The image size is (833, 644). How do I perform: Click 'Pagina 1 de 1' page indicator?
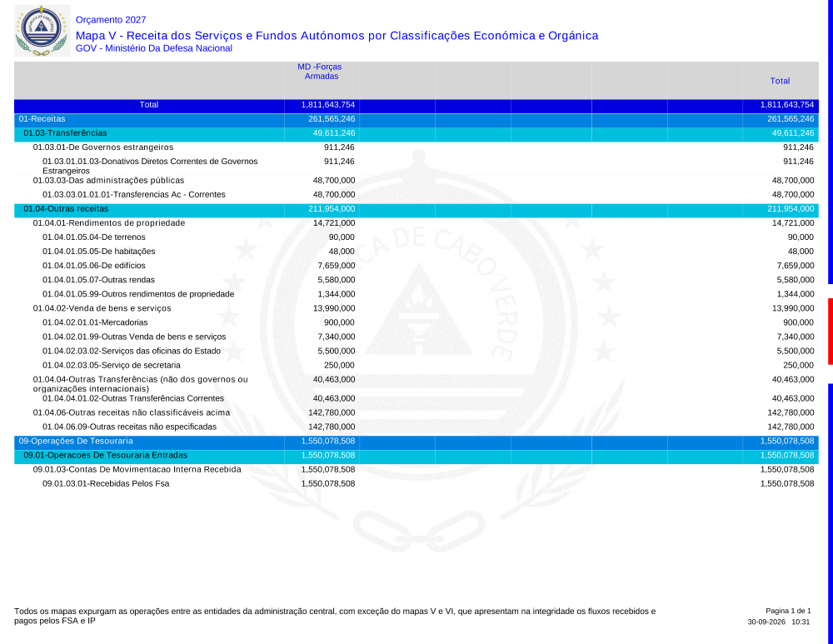pos(788,611)
